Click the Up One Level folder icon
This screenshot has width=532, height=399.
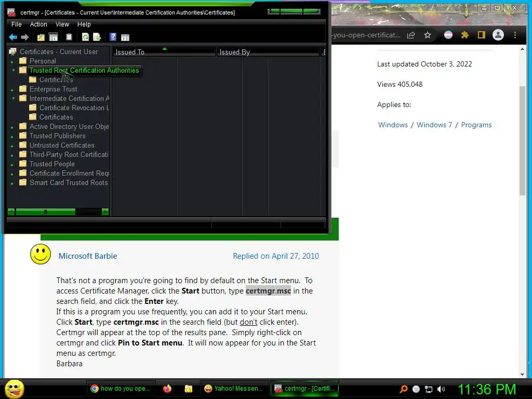pyautogui.click(x=41, y=37)
